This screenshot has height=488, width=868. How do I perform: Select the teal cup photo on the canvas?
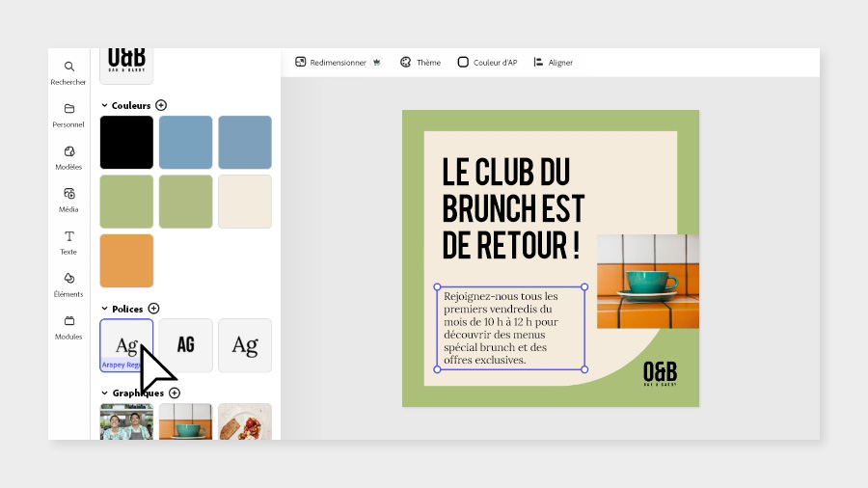tap(648, 281)
